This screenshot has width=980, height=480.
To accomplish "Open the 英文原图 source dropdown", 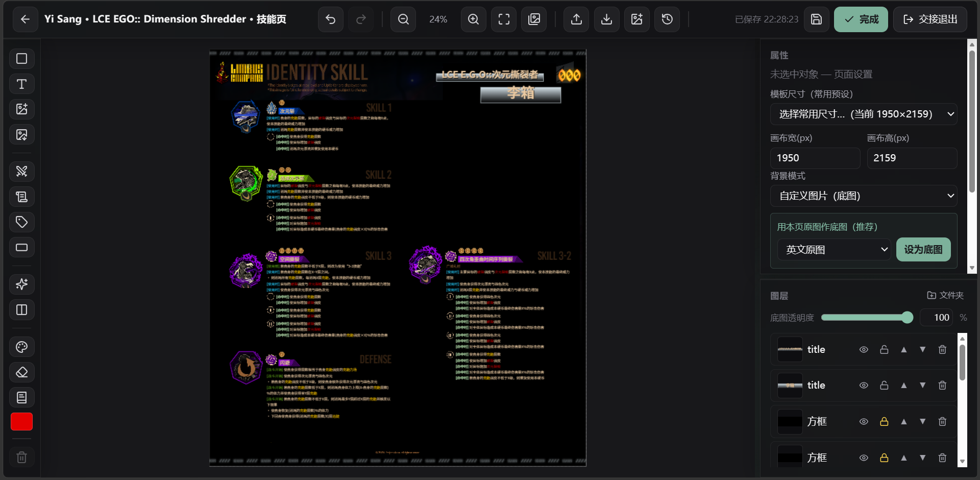I will tap(834, 250).
